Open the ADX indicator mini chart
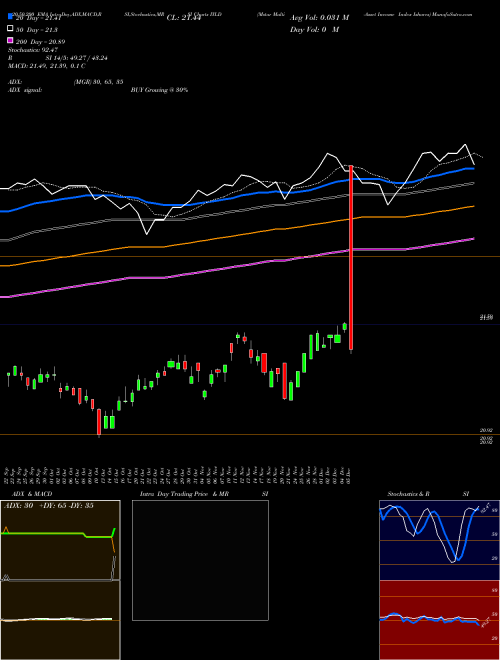This screenshot has height=660, width=500. (x=60, y=540)
